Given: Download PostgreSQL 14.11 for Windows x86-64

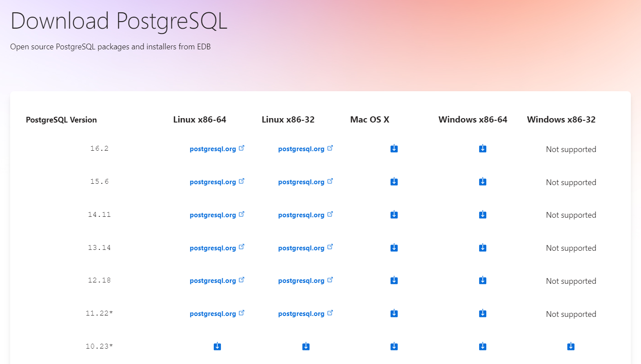Looking at the screenshot, I should pyautogui.click(x=483, y=215).
